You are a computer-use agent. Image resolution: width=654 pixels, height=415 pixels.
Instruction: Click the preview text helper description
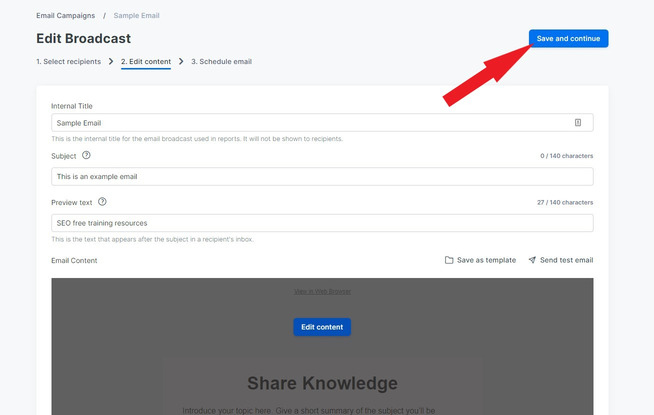(x=152, y=239)
